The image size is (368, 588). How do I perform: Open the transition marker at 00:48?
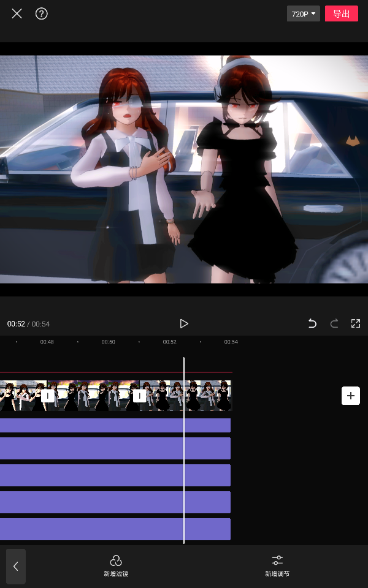coord(48,396)
